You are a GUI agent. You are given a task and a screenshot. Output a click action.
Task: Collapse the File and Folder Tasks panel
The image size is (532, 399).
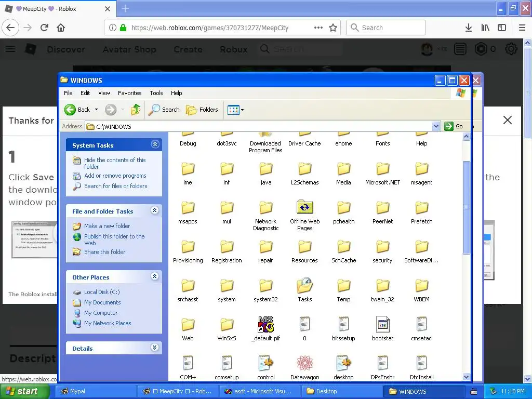(x=155, y=210)
